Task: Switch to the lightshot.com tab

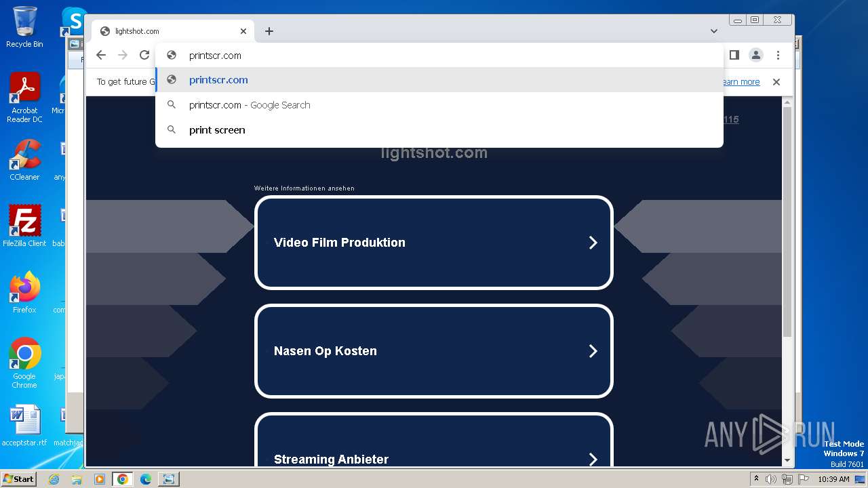Action: tap(173, 31)
